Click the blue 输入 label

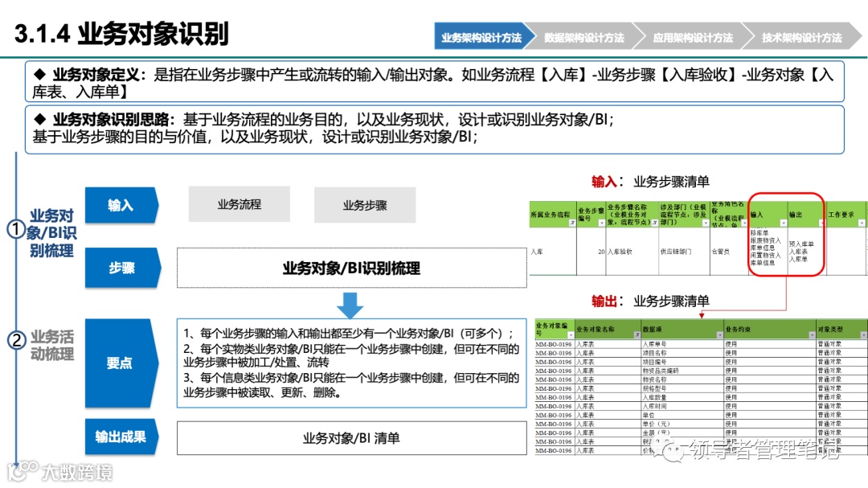(x=121, y=206)
